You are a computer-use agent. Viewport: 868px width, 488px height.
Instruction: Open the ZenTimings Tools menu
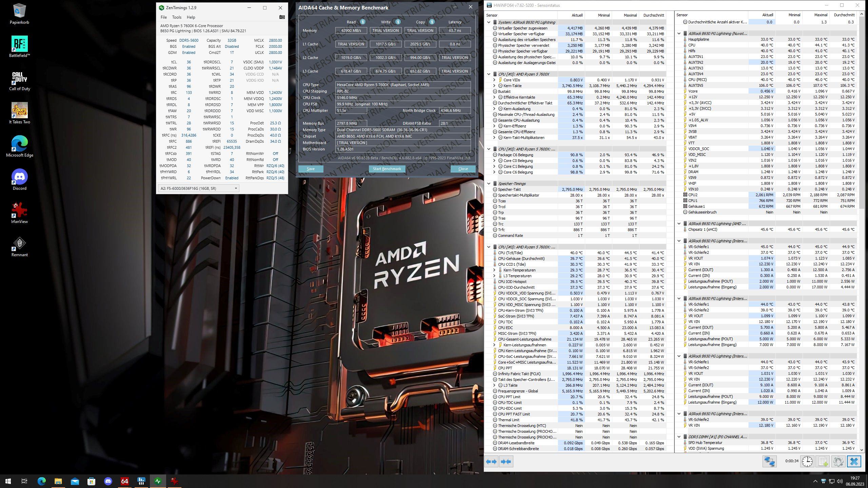[x=177, y=17]
